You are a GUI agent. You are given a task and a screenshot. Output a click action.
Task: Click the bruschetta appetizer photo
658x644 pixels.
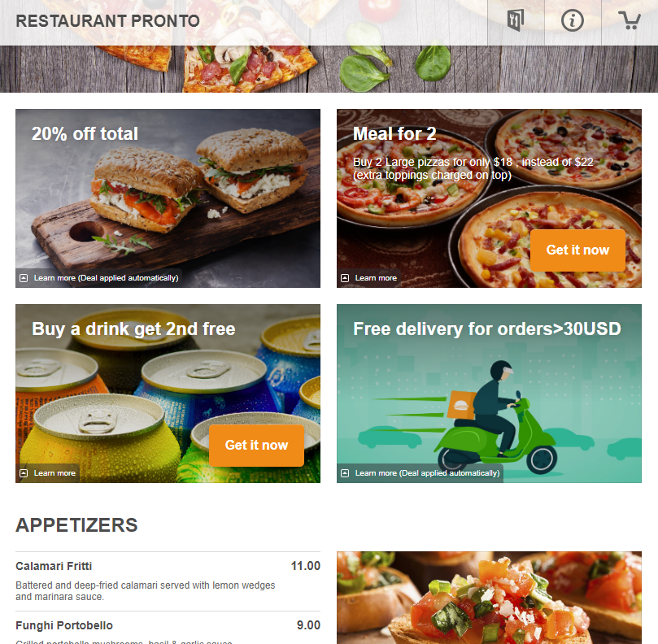489,598
